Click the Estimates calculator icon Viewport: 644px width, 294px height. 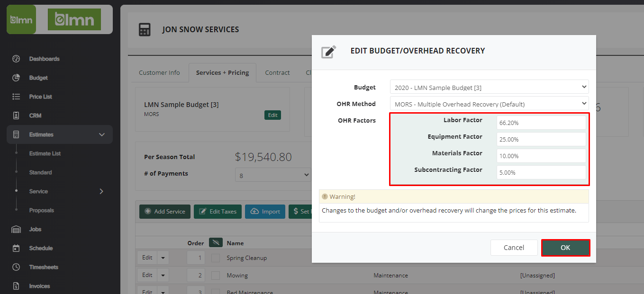coord(16,134)
